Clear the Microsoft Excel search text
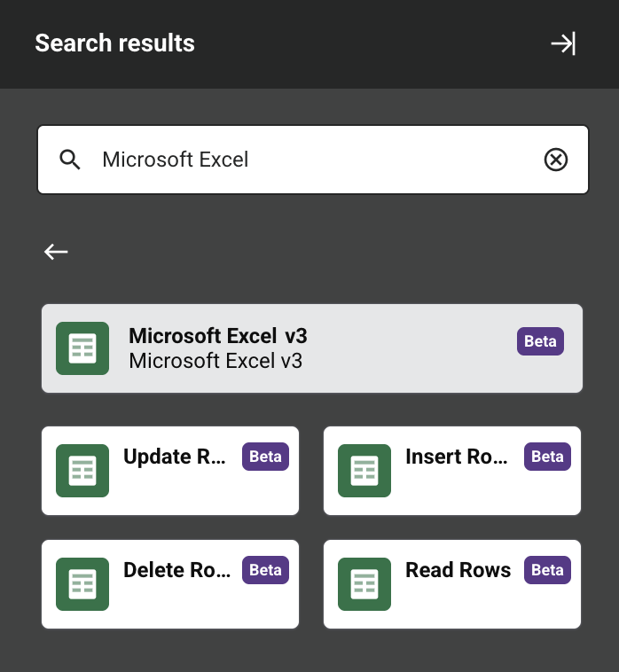This screenshot has width=619, height=672. [556, 160]
